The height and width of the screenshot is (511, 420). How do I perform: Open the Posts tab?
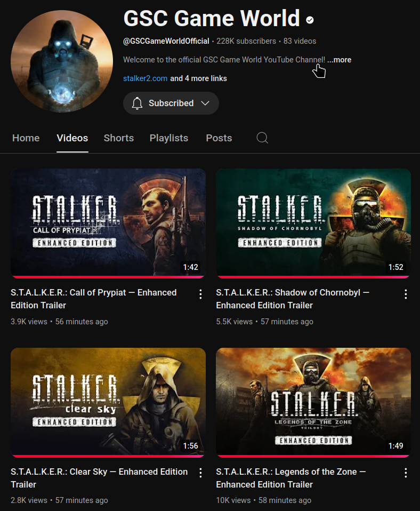coord(219,138)
